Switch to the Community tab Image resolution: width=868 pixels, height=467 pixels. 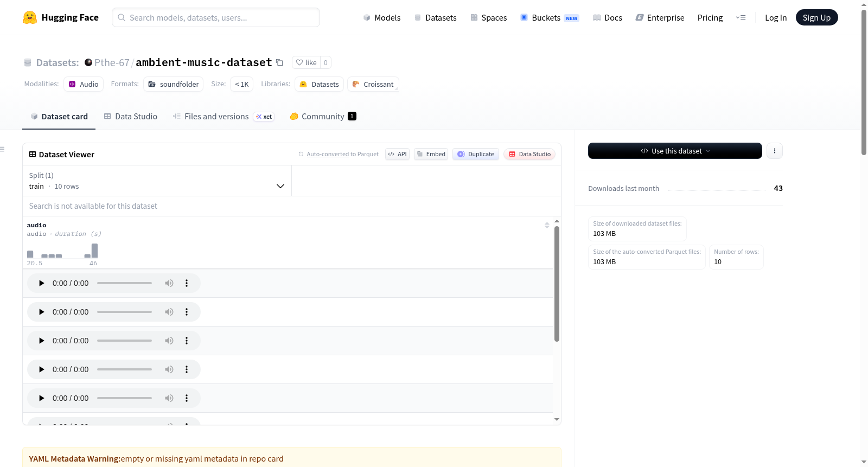[323, 116]
